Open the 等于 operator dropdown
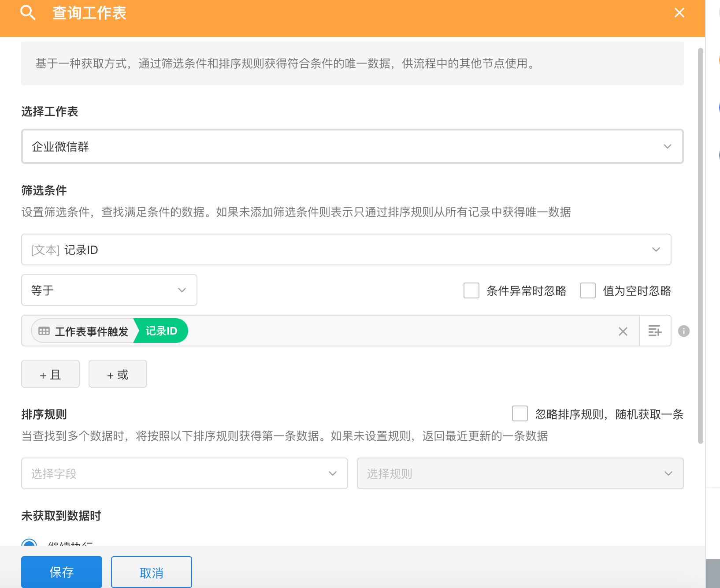The width and height of the screenshot is (720, 588). point(109,290)
